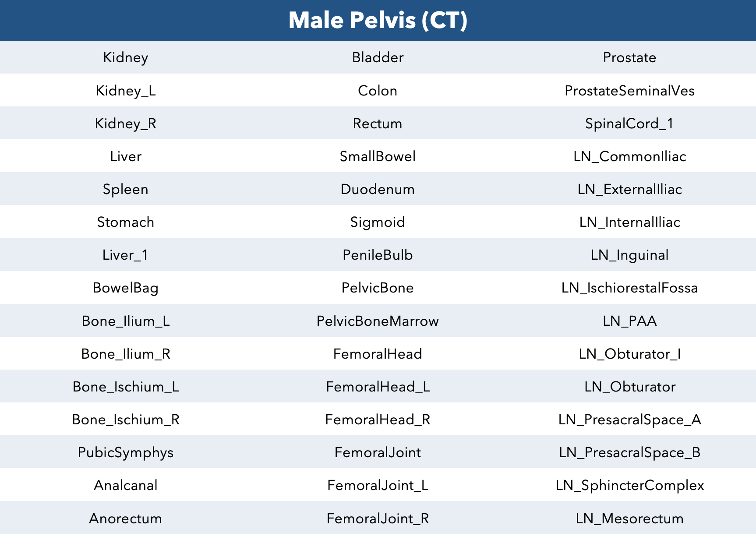The width and height of the screenshot is (756, 536).
Task: Click the PelvicBoneMarrow entry
Action: click(x=378, y=321)
